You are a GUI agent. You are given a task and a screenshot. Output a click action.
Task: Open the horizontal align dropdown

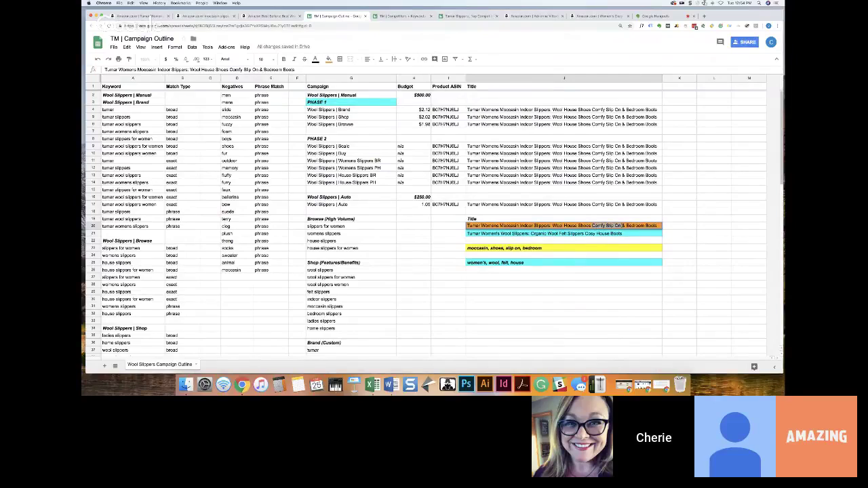coord(368,59)
